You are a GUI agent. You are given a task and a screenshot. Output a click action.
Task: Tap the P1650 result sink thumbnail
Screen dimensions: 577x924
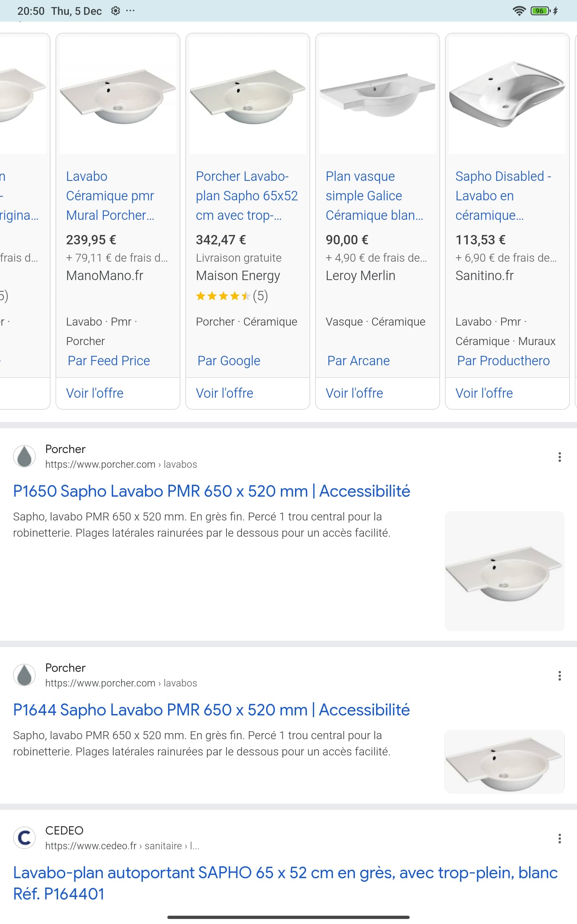(505, 571)
